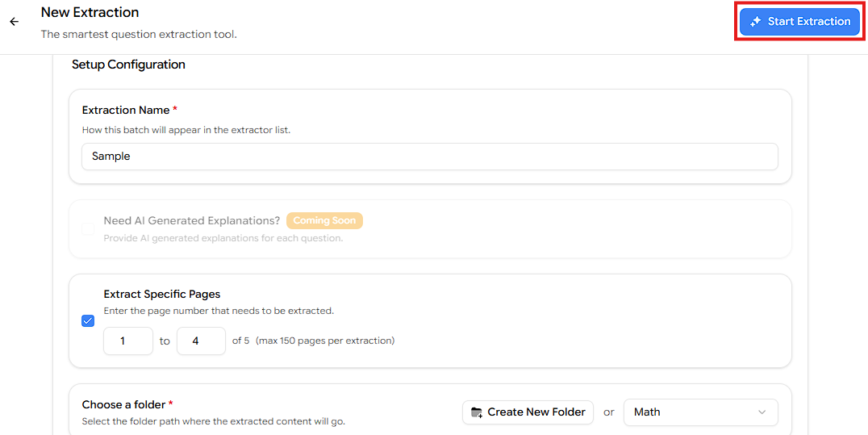Screen dimensions: 868x435
Task: Click the red asterisk next to Extraction Name
Action: tap(175, 111)
